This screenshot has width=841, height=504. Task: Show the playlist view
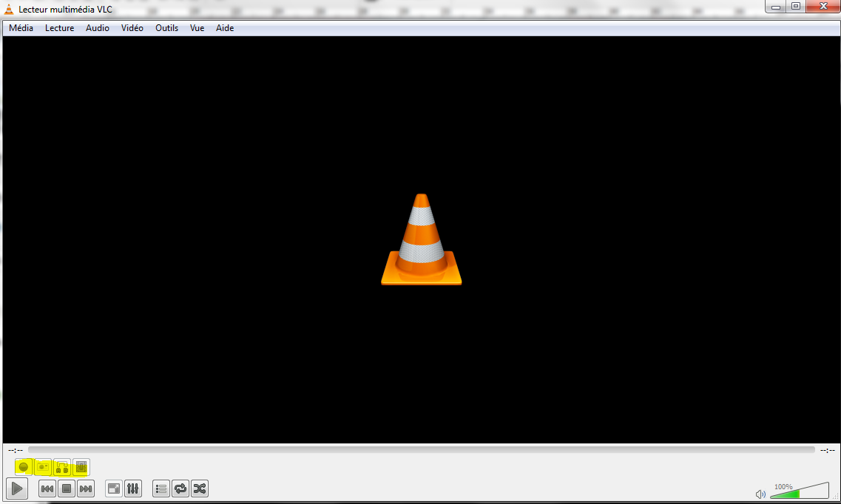coord(161,488)
